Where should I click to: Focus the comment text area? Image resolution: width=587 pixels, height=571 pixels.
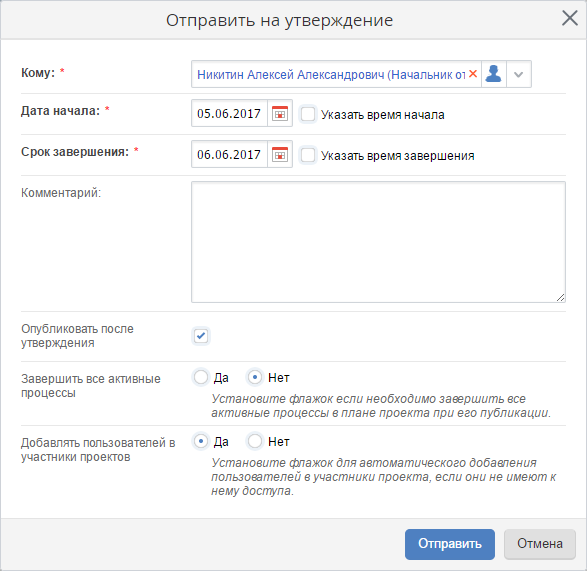tap(378, 242)
